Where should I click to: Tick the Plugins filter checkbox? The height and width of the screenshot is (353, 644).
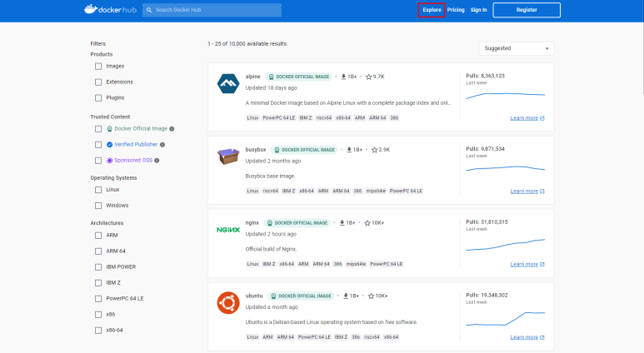(x=98, y=97)
